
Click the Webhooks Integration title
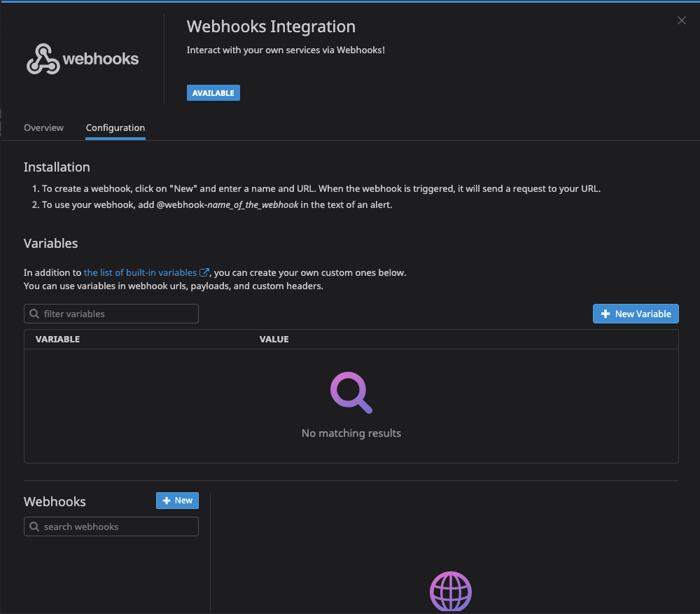[271, 27]
